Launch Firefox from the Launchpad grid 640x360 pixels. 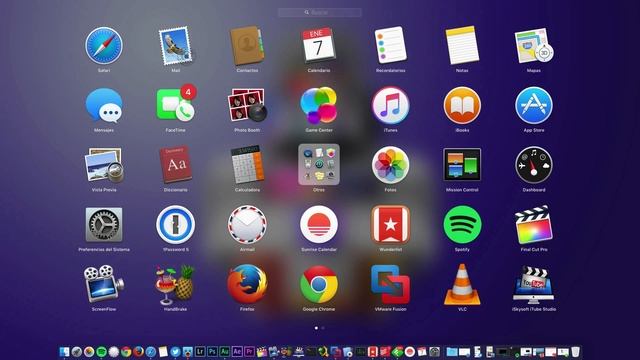tap(247, 284)
